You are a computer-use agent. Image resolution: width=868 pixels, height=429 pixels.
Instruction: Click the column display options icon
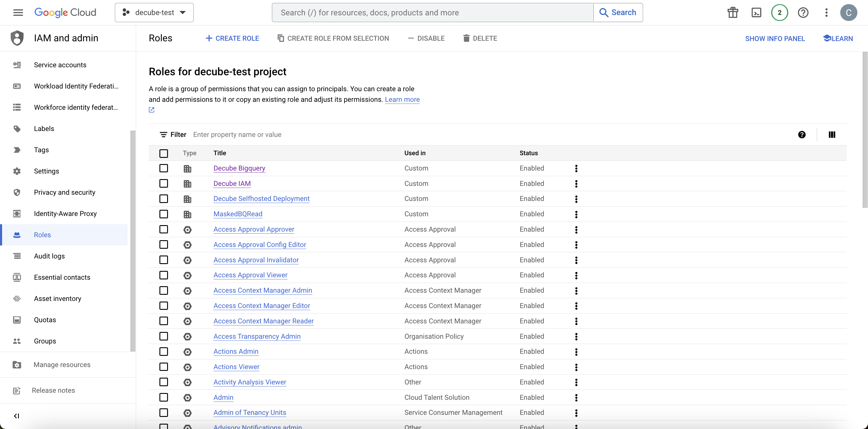(x=832, y=135)
